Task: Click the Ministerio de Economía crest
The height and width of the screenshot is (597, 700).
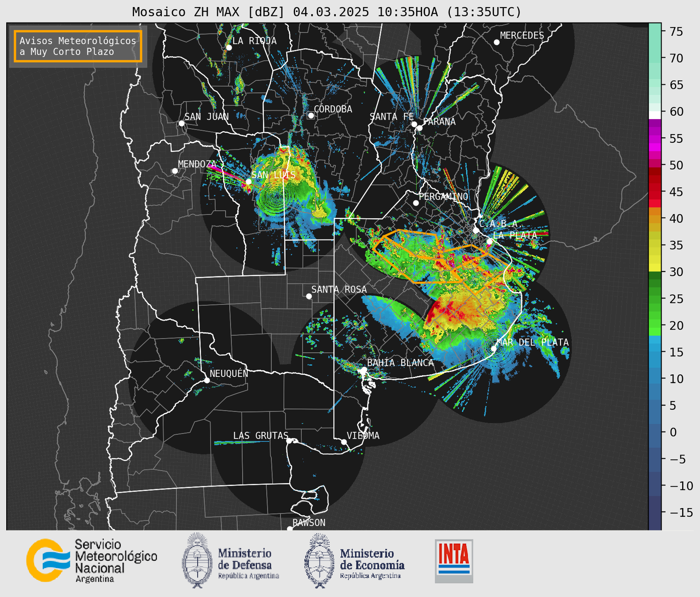Action: 319,560
